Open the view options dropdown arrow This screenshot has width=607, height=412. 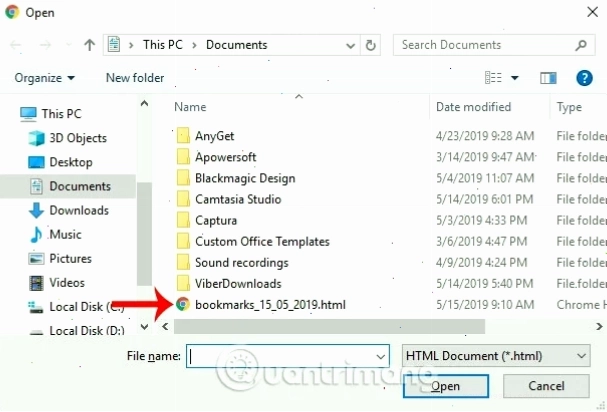[514, 78]
